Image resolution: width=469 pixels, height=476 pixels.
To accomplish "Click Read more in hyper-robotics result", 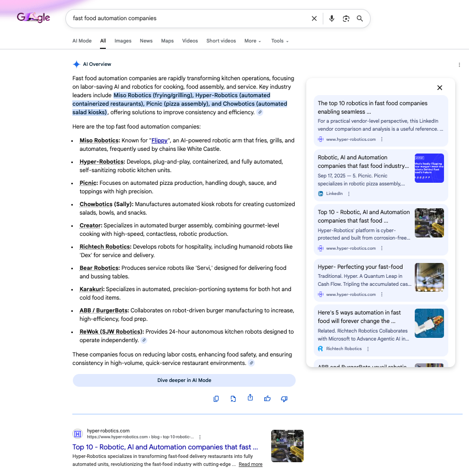I will pyautogui.click(x=250, y=464).
